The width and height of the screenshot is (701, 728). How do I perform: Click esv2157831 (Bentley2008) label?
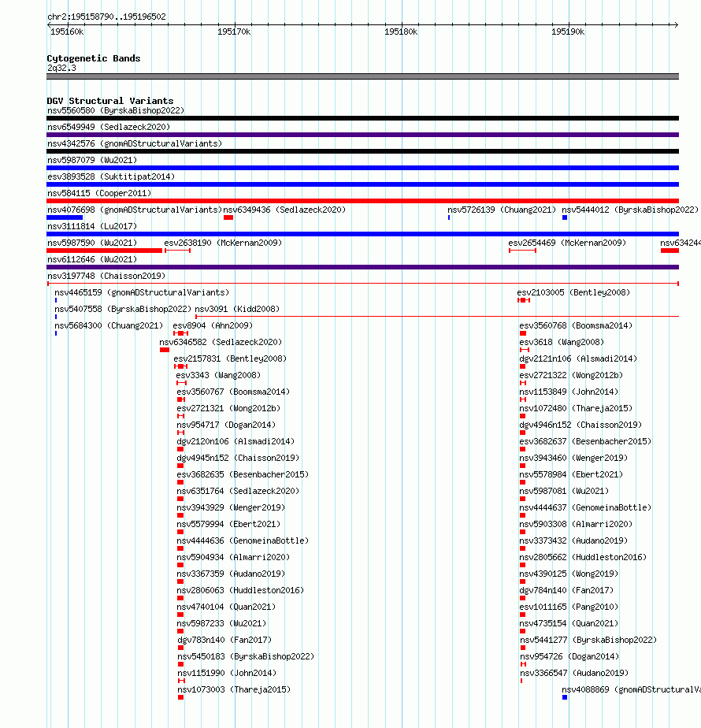[230, 359]
